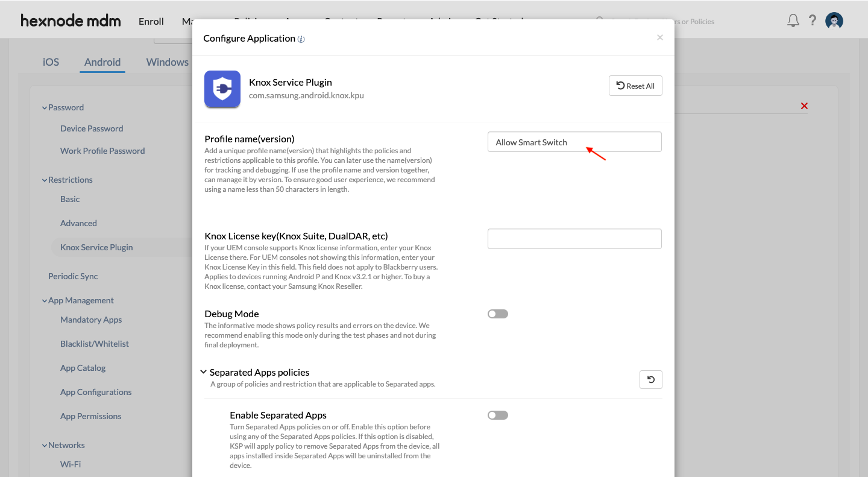Screen dimensions: 868x477
Task: Open App Catalog settings
Action: tap(83, 368)
